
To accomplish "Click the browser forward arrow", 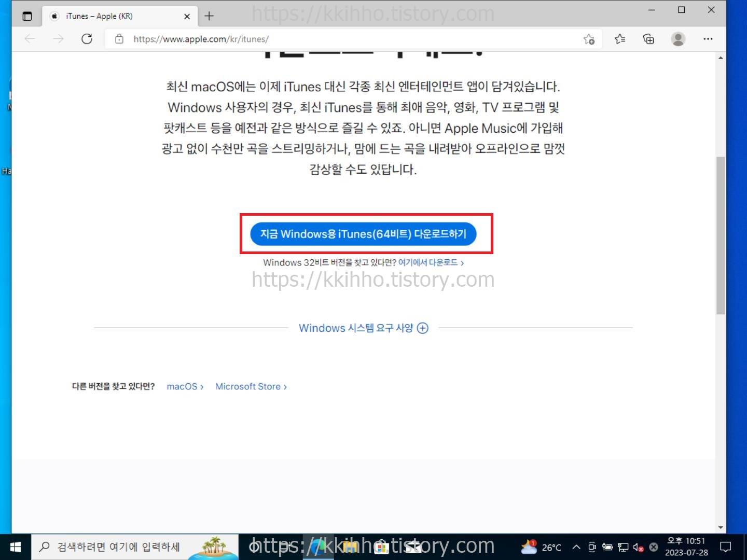I will click(x=58, y=39).
